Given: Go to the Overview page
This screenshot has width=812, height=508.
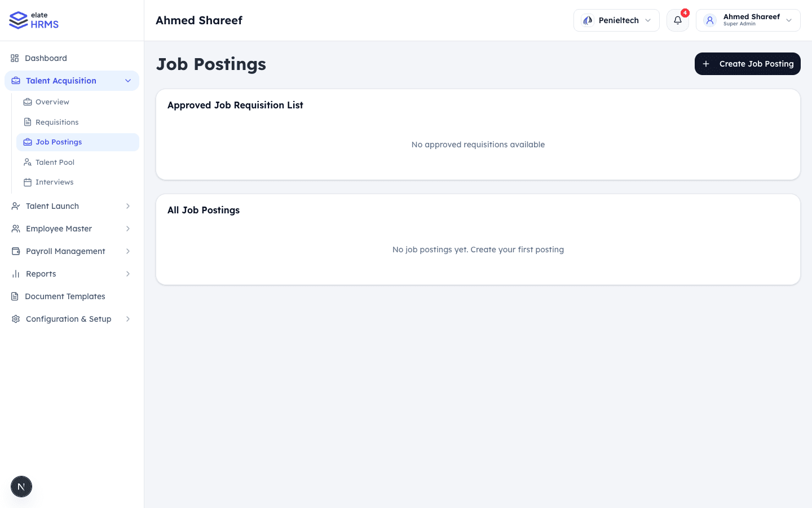Looking at the screenshot, I should tap(52, 102).
